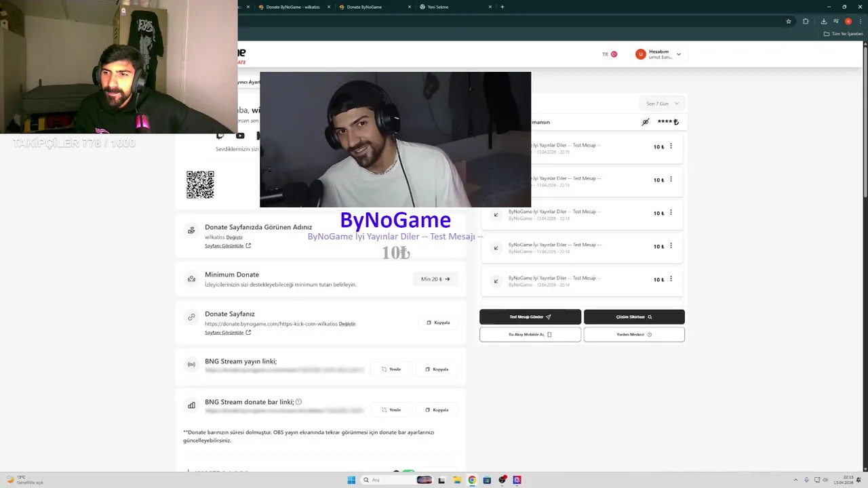Screen dimensions: 868x488
Task: Click arrow icon of first 22:14 donation
Action: (x=496, y=215)
